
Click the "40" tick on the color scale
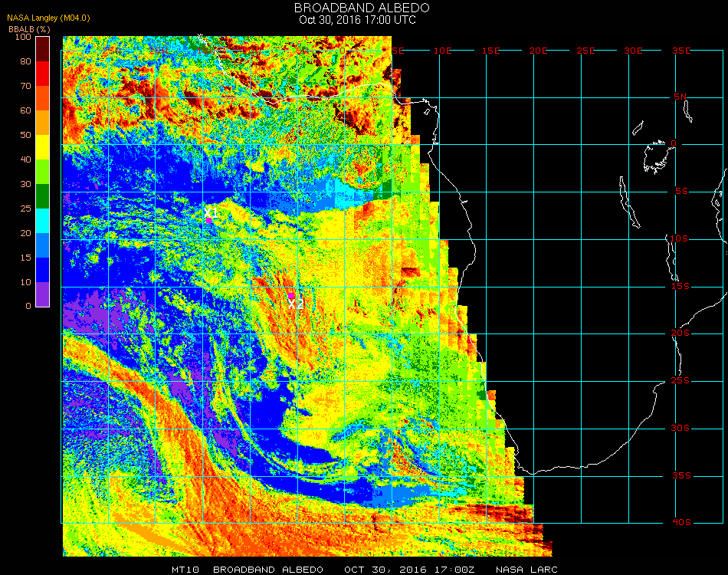[x=25, y=159]
